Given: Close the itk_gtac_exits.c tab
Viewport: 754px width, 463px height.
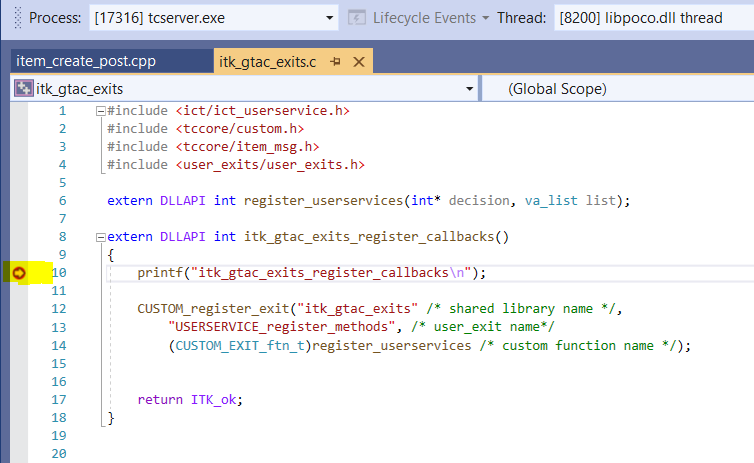Looking at the screenshot, I should pyautogui.click(x=358, y=62).
